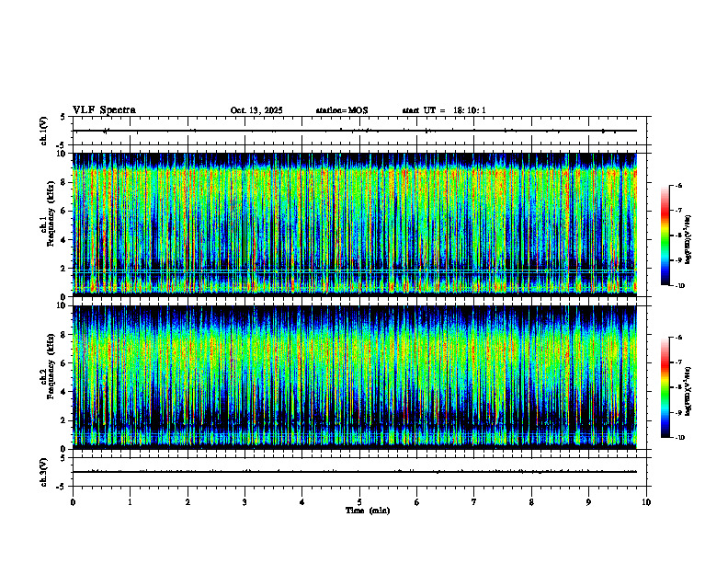Viewport: 728px width, 563px height.
Task: Click the ch.1 color bar's log(PSD) label
Action: [x=688, y=239]
